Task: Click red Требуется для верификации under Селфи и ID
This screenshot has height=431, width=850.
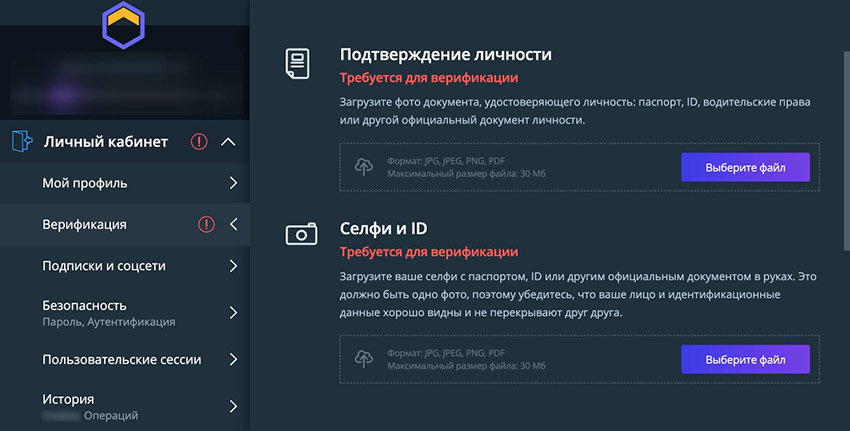Action: pos(429,252)
